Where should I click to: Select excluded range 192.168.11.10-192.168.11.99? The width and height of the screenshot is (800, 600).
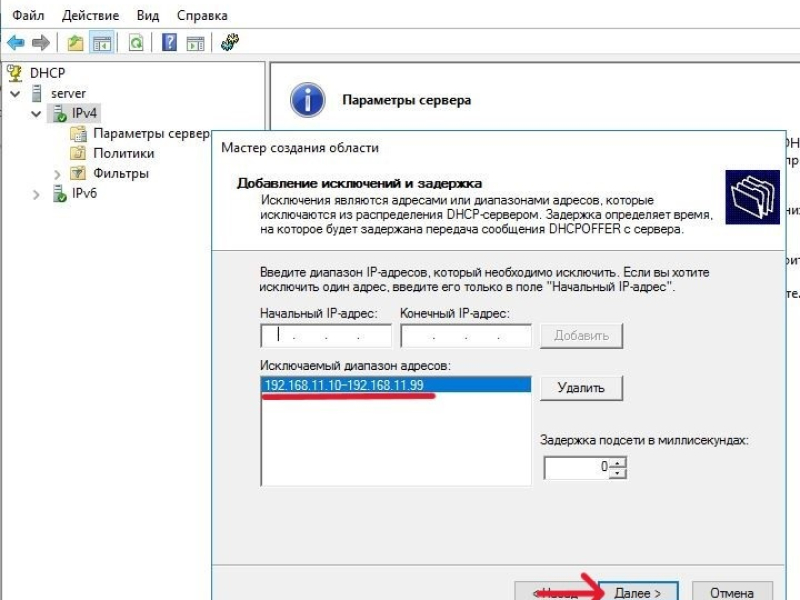396,385
